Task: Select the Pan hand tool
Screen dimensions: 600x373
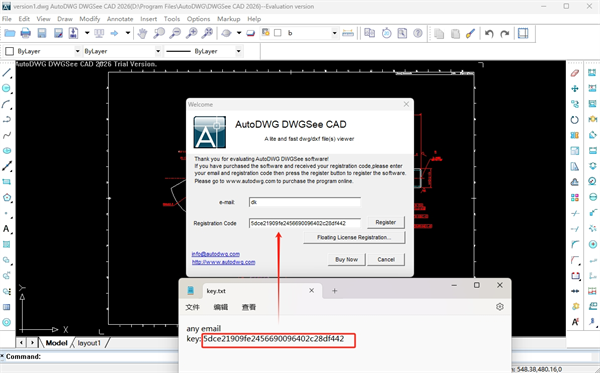Action: point(142,33)
